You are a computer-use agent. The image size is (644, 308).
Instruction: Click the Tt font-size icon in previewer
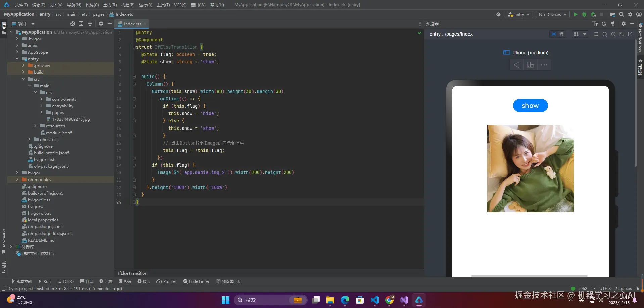tap(595, 24)
